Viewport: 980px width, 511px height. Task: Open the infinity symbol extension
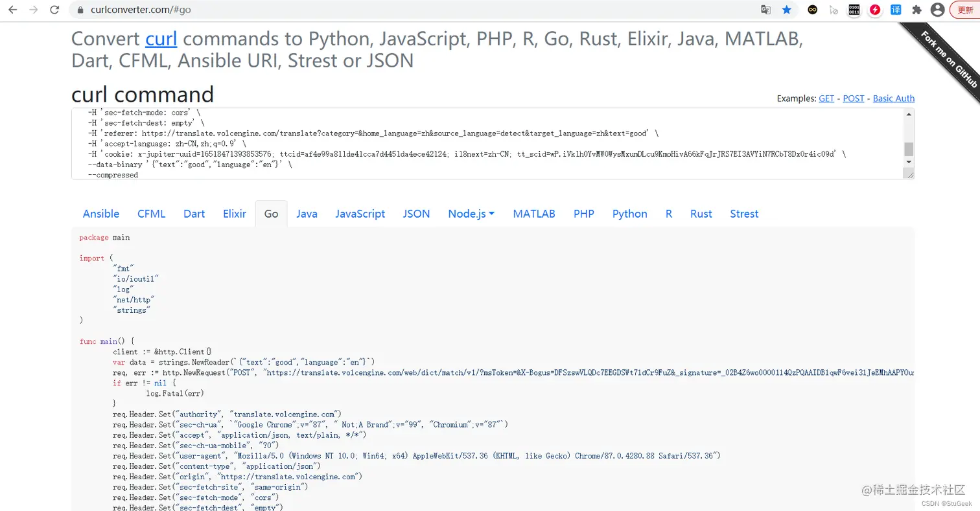click(813, 10)
